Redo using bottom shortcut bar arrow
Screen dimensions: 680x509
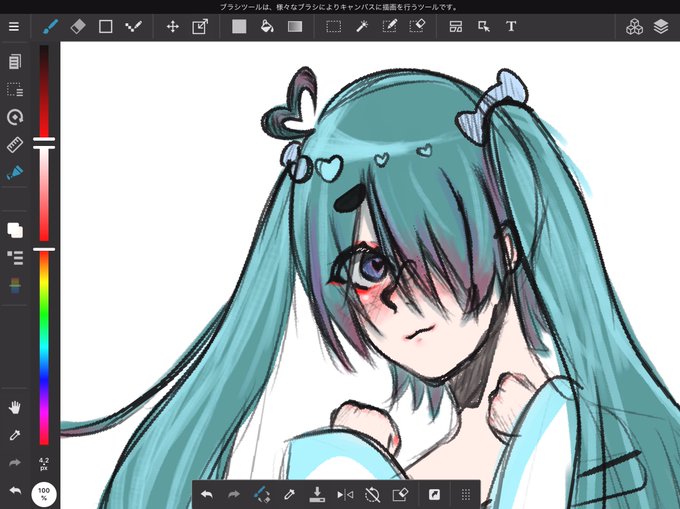tap(234, 494)
